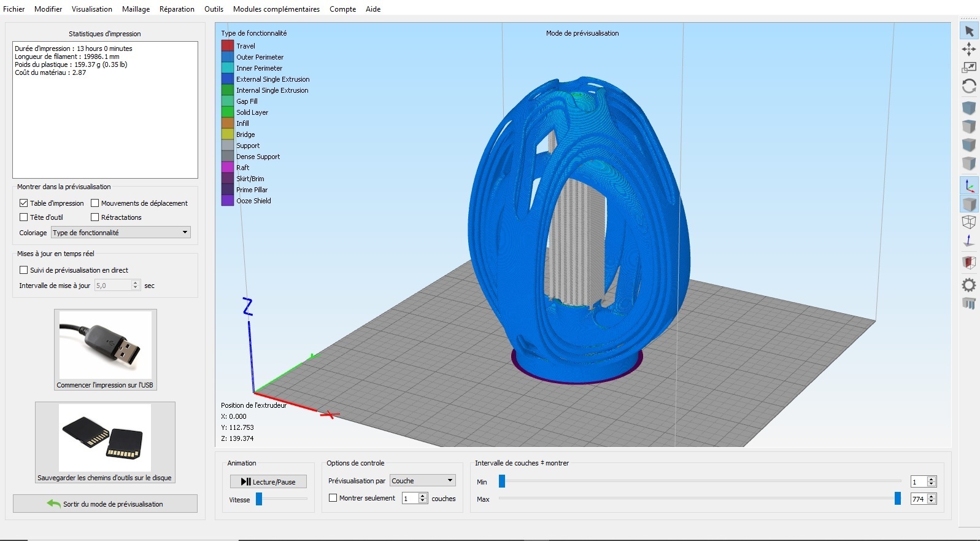
Task: Increase the Max layer value stepper
Action: point(932,496)
